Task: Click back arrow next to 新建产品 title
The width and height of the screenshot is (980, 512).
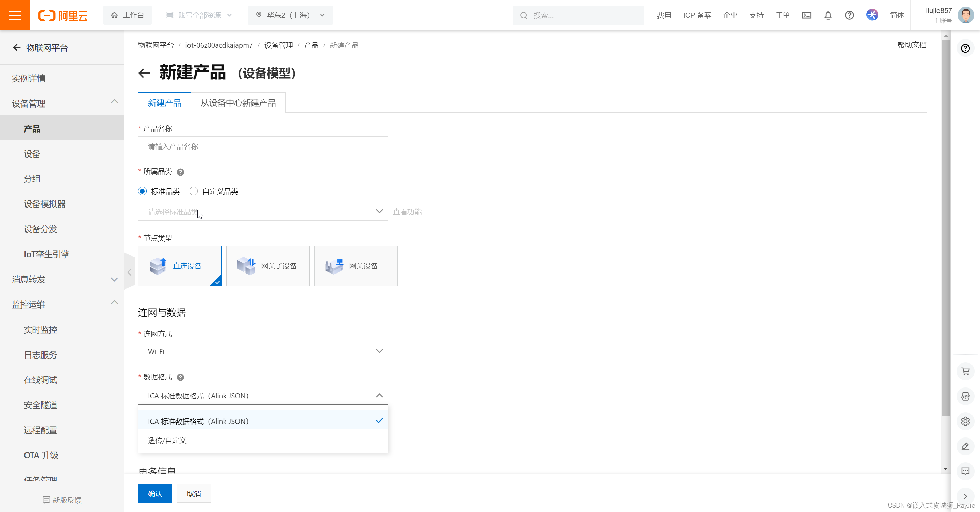Action: (144, 73)
